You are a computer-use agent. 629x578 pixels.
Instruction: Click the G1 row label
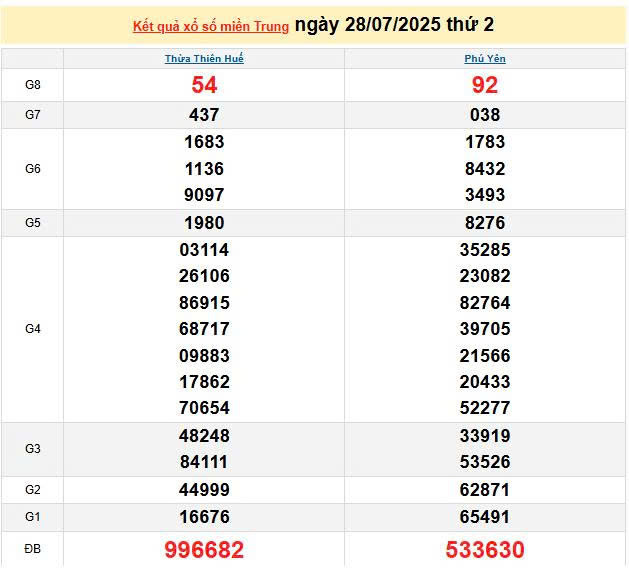(32, 517)
